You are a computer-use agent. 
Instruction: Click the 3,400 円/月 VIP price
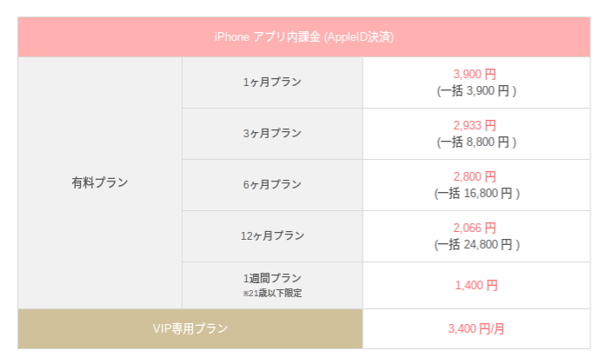tap(476, 329)
